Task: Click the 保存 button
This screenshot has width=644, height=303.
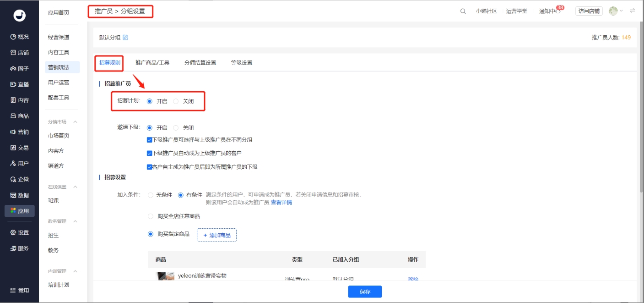Action: pos(364,292)
